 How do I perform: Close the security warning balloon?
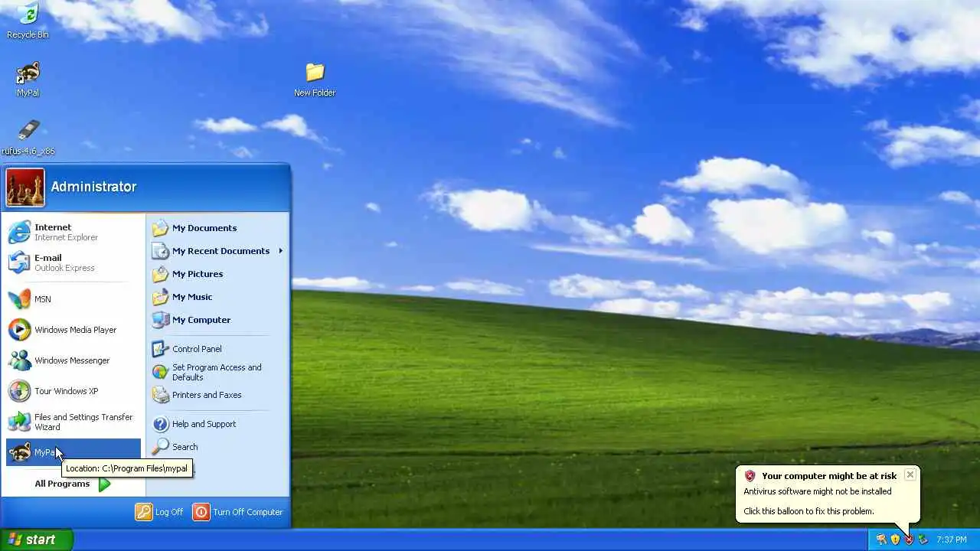tap(910, 474)
